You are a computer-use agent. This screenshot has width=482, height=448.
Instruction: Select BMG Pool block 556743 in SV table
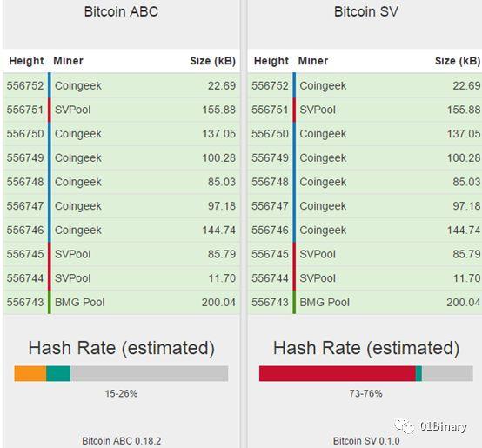tap(365, 303)
